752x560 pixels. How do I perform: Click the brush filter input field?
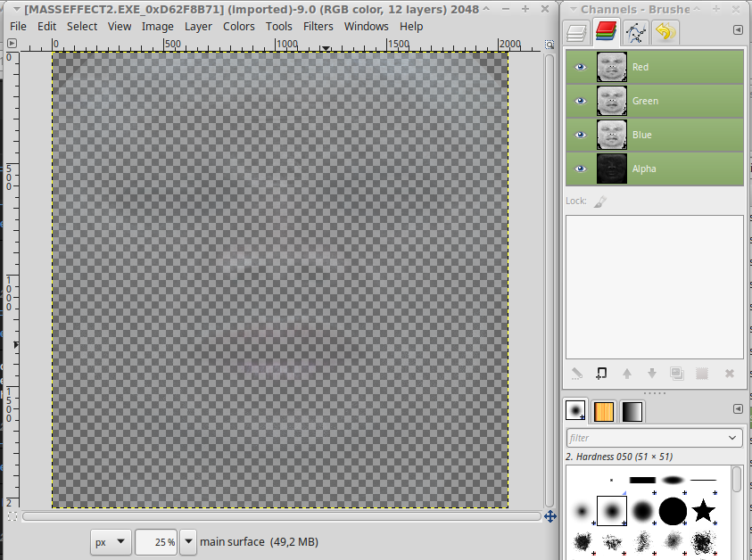[x=645, y=438]
